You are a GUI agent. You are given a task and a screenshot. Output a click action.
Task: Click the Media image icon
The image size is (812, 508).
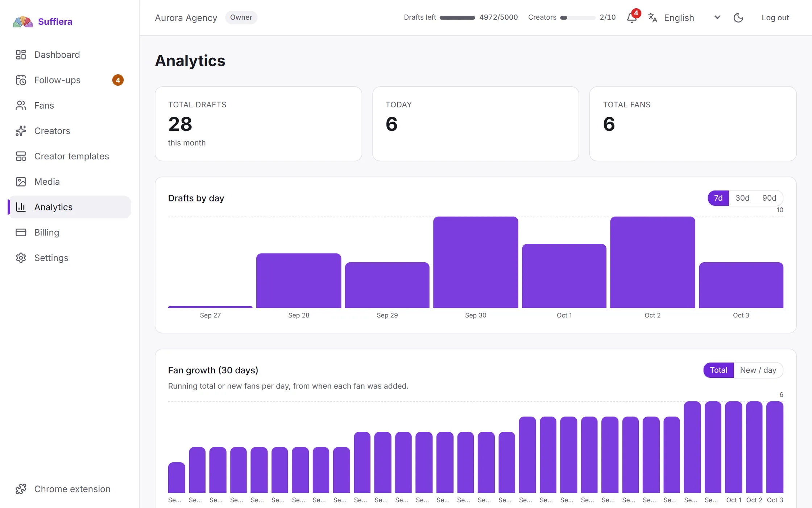21,182
